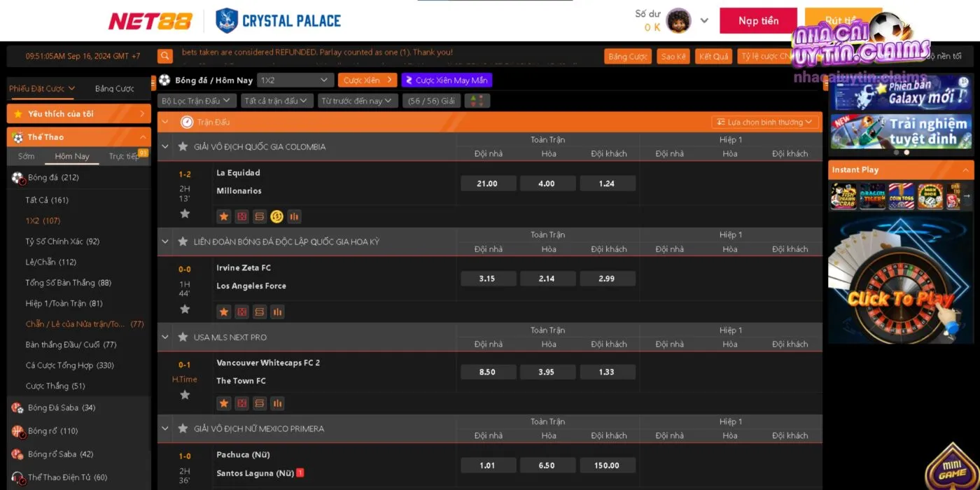Collapse the Instant Play panel
Viewport: 980px width, 490px height.
click(965, 169)
